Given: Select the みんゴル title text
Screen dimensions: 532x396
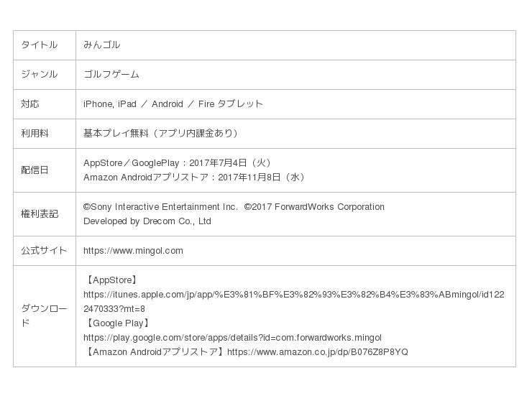Looking at the screenshot, I should point(101,45).
